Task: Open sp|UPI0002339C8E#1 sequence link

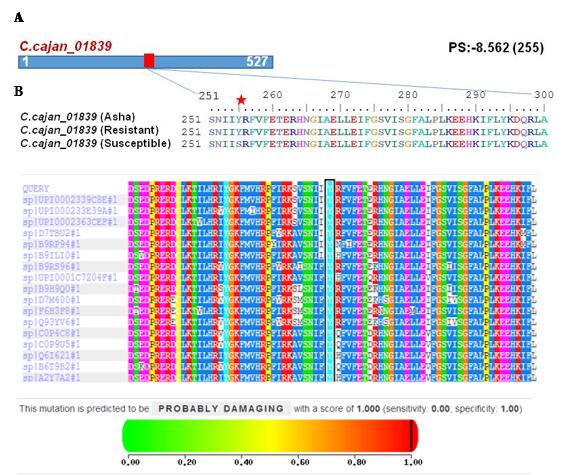Action: (x=70, y=200)
